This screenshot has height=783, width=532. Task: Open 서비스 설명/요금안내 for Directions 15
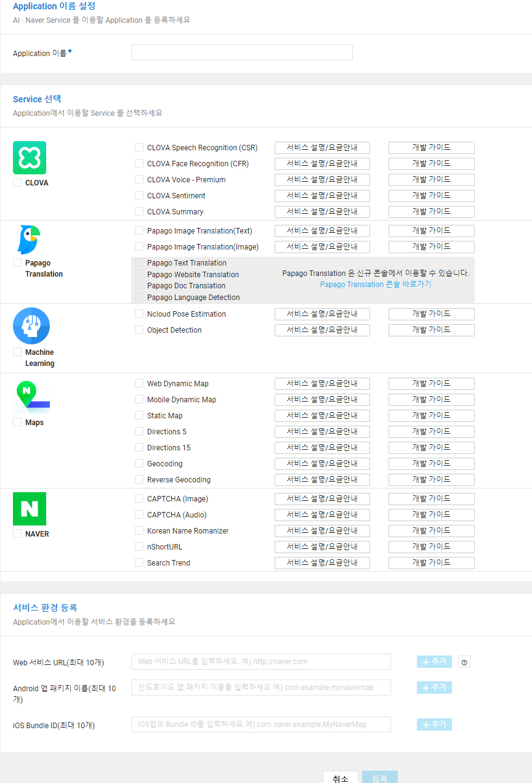(322, 448)
